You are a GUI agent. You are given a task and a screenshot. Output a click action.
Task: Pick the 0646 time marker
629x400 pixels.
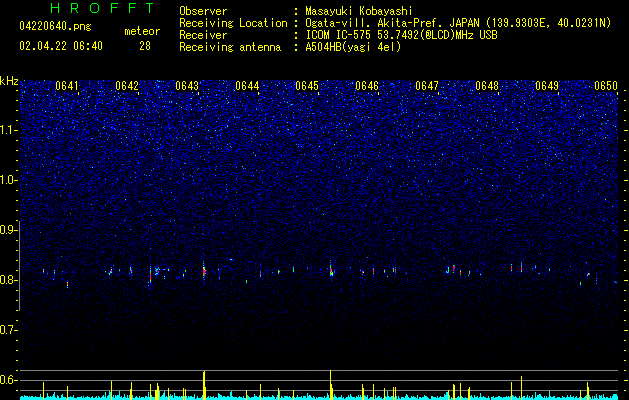point(367,86)
